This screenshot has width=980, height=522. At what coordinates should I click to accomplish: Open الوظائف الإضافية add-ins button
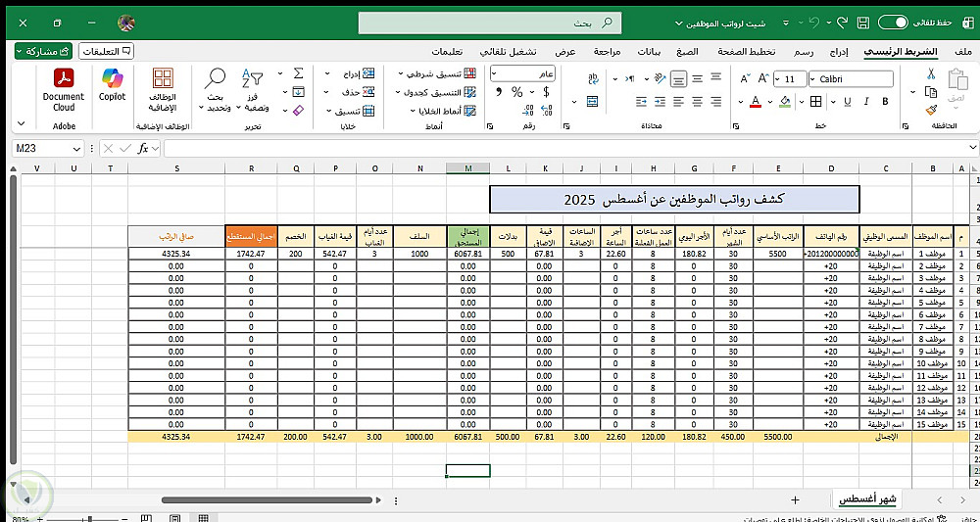click(163, 89)
